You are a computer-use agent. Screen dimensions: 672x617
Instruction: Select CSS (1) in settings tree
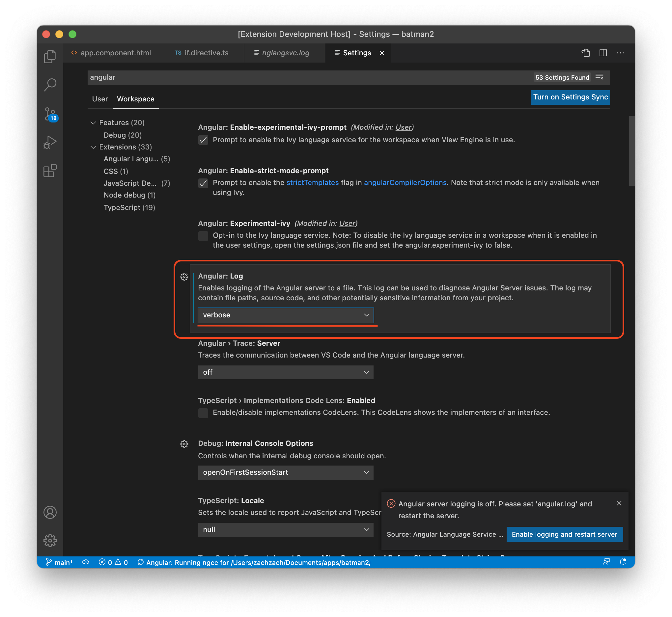[116, 172]
